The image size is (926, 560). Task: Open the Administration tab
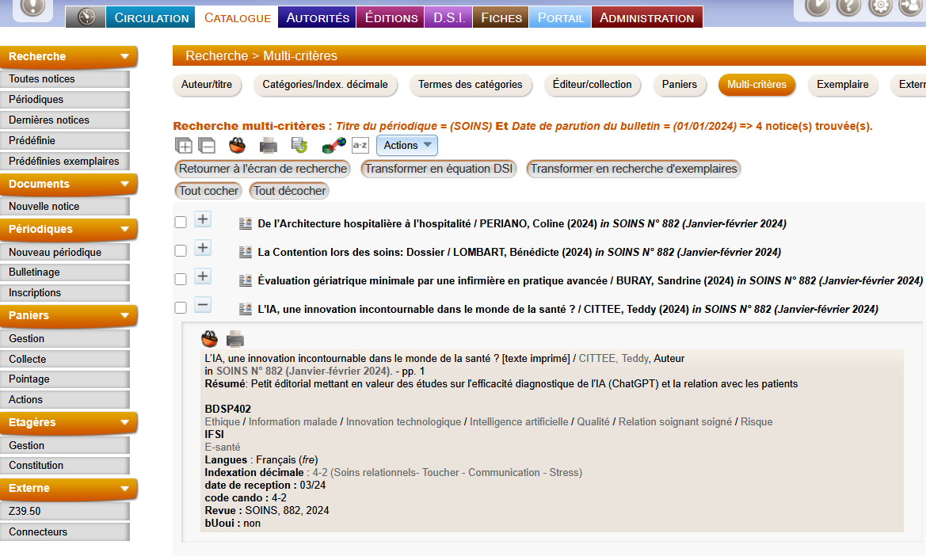[x=646, y=17]
